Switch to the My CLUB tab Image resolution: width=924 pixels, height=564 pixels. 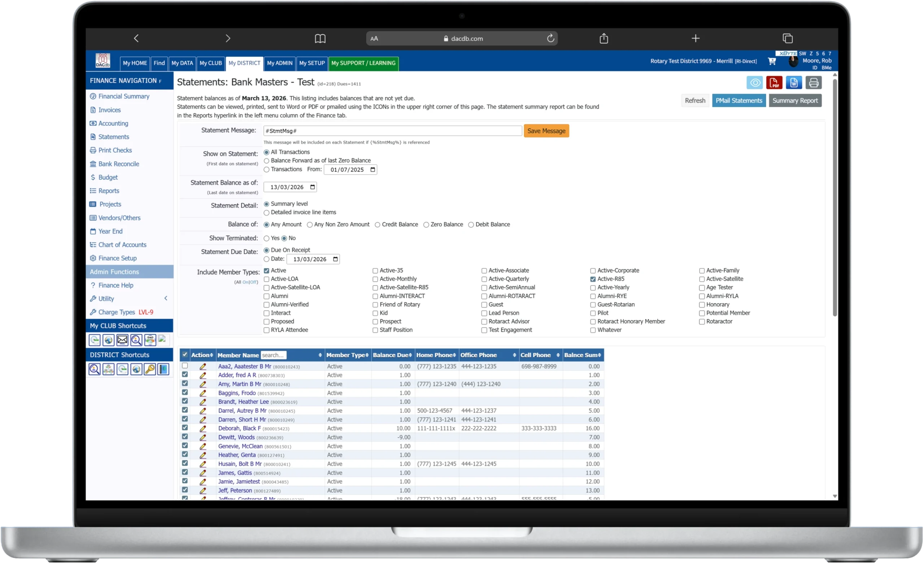tap(210, 63)
